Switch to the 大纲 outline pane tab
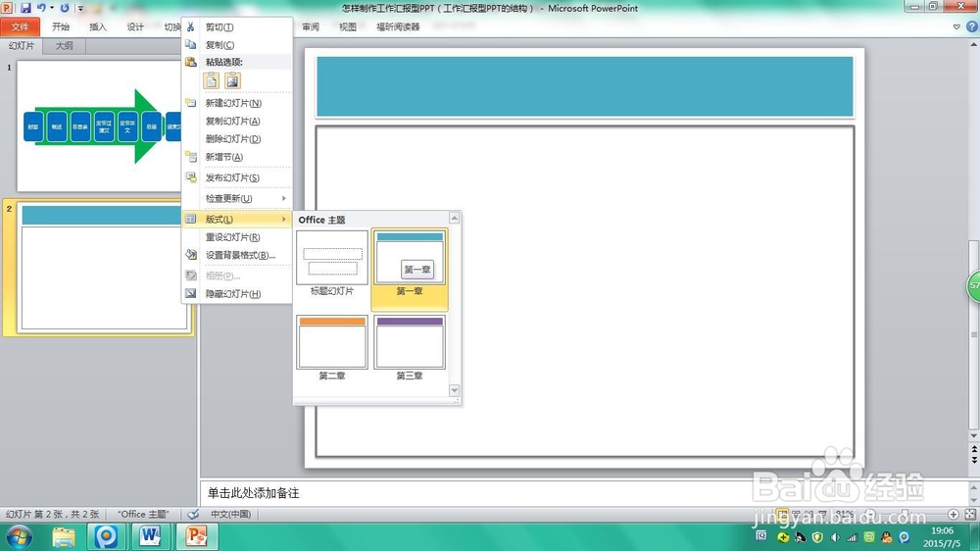Viewport: 980px width, 551px height. click(64, 46)
